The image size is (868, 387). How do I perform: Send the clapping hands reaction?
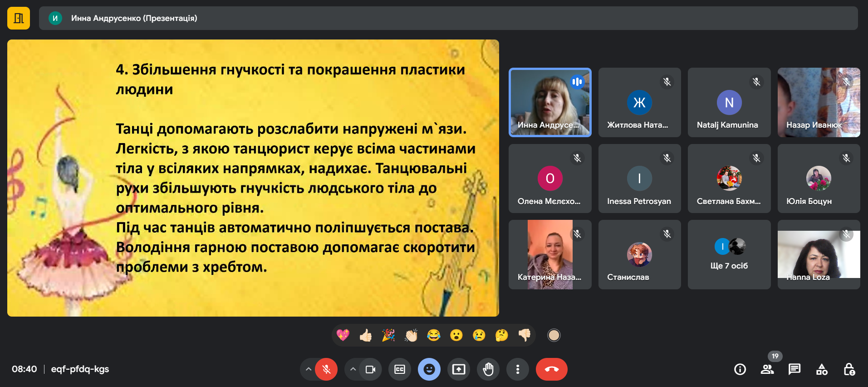(411, 335)
